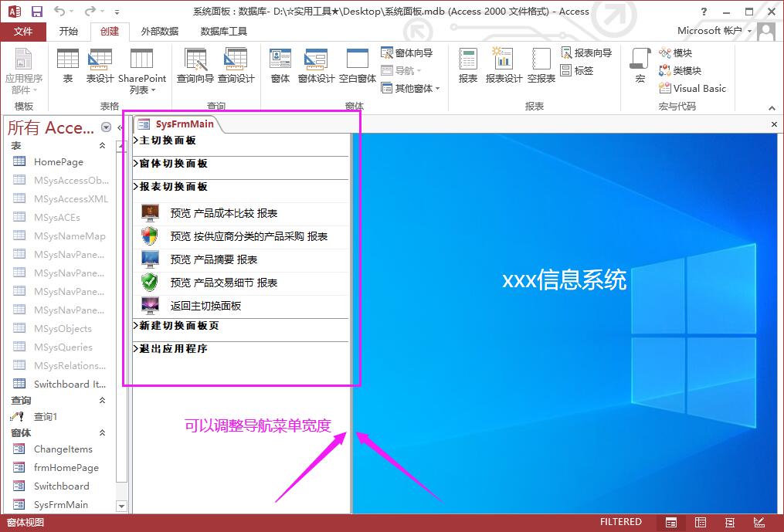
Task: Switch to the 开始 ribbon tab
Action: point(69,32)
